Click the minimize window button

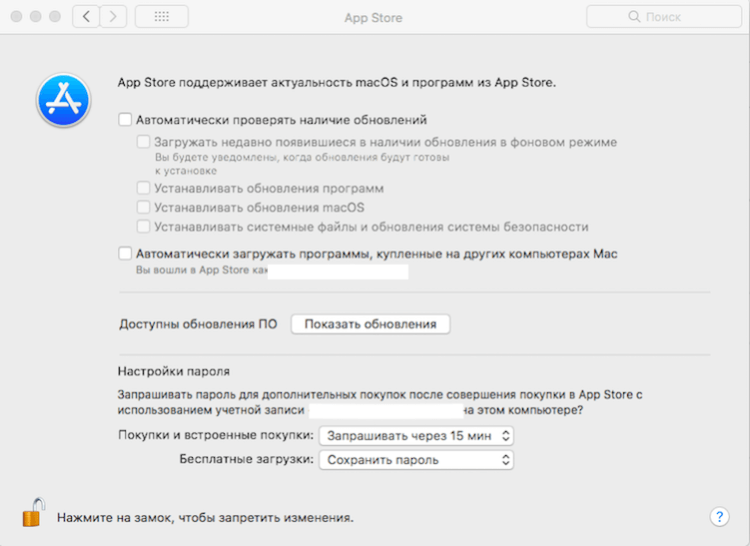point(35,17)
